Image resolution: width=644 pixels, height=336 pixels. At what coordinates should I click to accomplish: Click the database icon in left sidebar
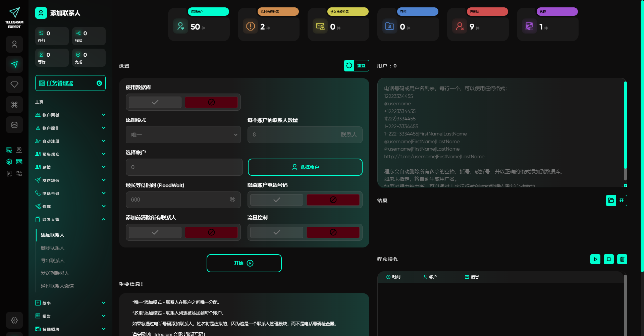click(14, 125)
